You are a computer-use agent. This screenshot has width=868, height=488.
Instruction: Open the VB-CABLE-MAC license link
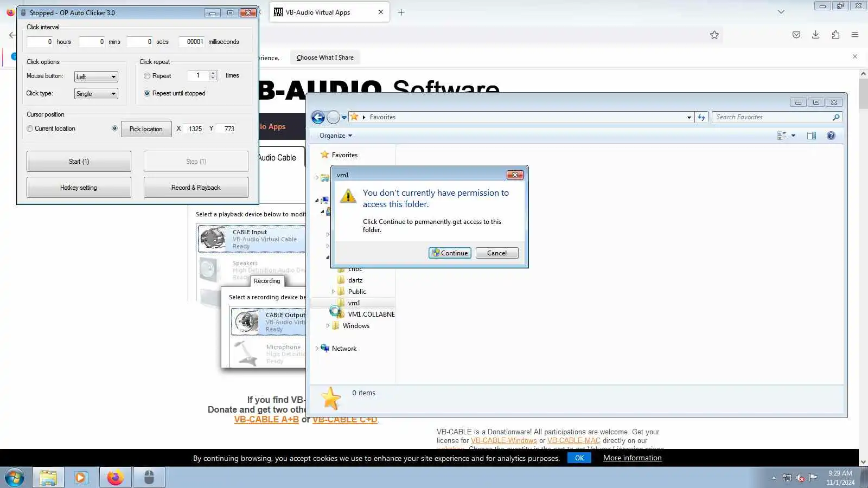point(574,441)
